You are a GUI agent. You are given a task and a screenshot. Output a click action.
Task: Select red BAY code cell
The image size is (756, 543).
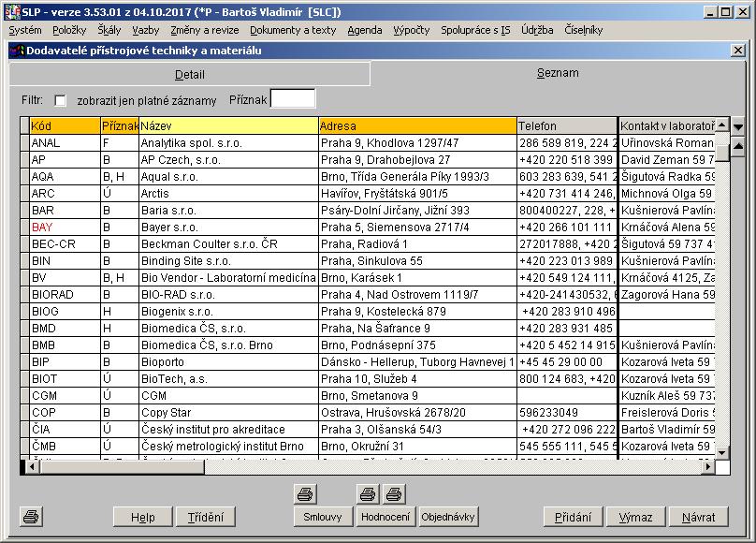click(65, 227)
